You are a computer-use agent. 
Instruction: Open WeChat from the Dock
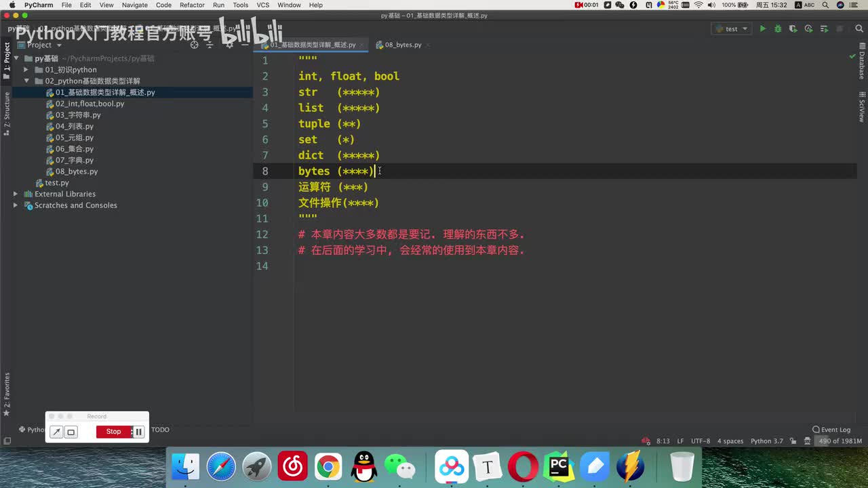tap(400, 467)
